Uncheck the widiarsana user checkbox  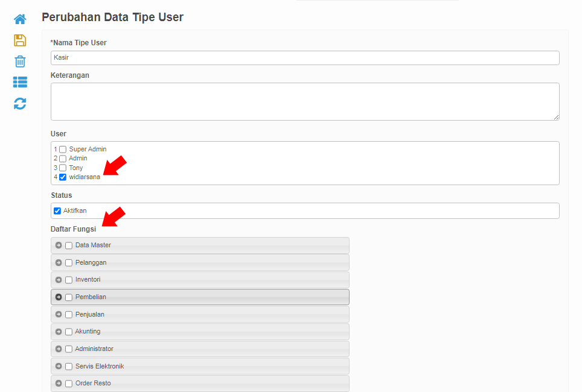63,177
